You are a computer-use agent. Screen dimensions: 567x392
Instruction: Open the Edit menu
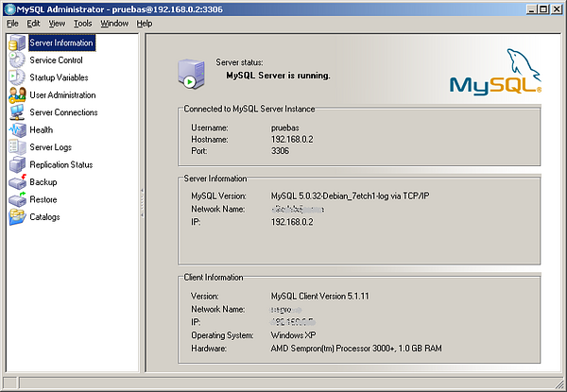tap(34, 23)
